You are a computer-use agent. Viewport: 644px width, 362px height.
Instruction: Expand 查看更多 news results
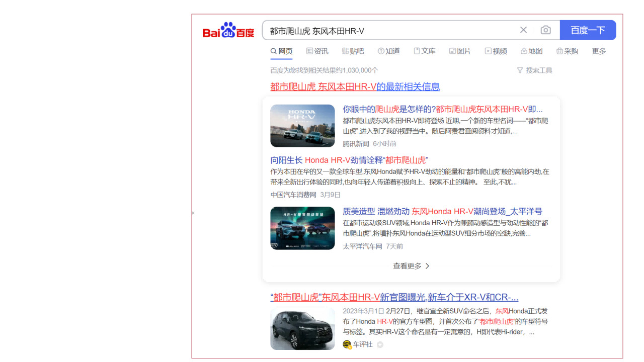click(411, 266)
